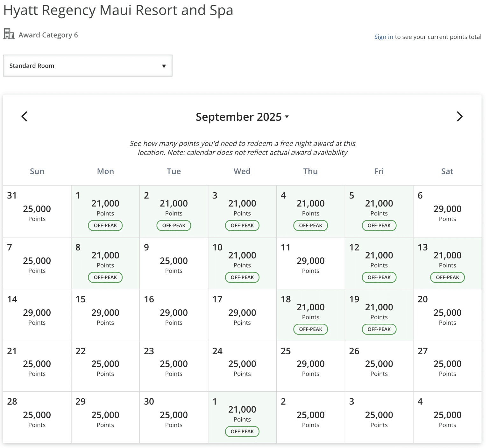Click OFF-PEAK badge on September 13
Screen dimensions: 489x448
(447, 277)
